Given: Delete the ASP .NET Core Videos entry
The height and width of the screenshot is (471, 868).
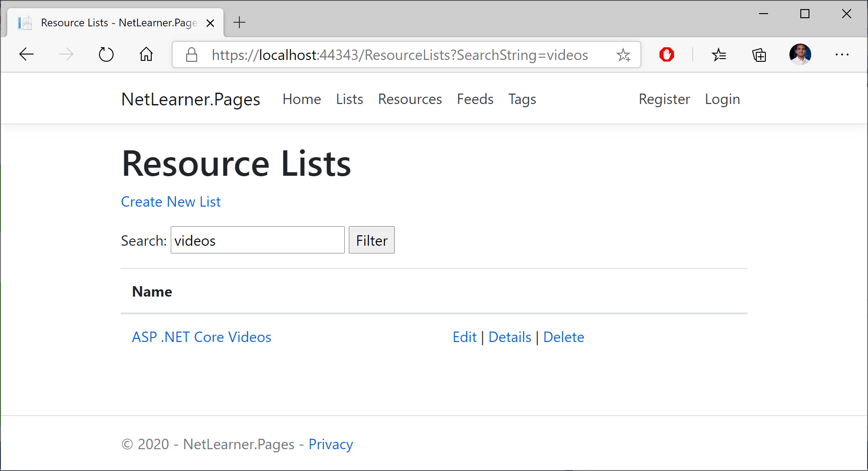Looking at the screenshot, I should click(563, 337).
